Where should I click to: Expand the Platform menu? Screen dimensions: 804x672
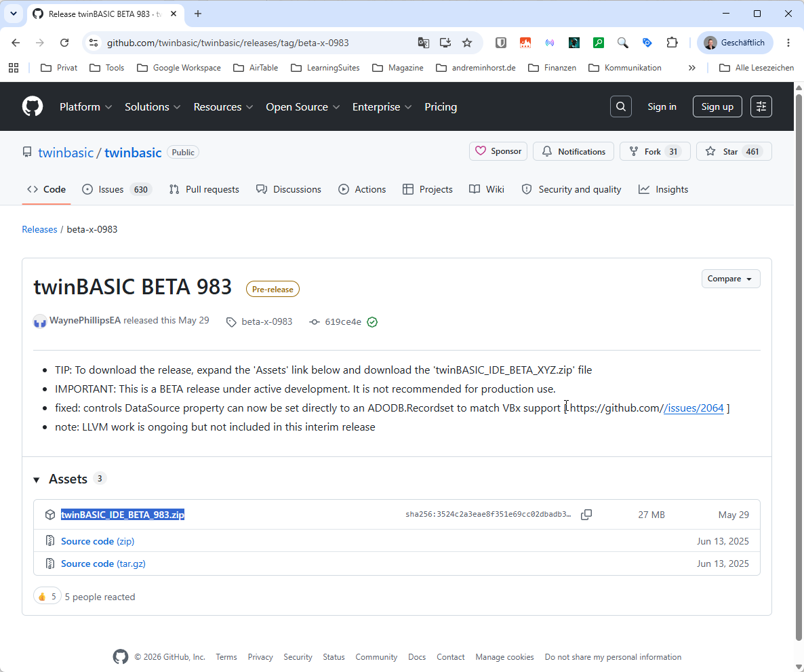point(85,106)
